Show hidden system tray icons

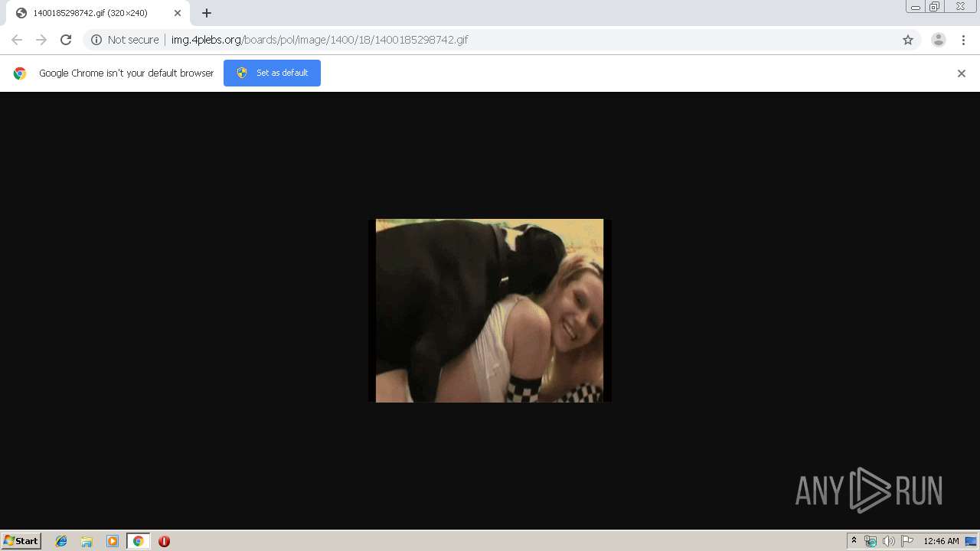(854, 541)
